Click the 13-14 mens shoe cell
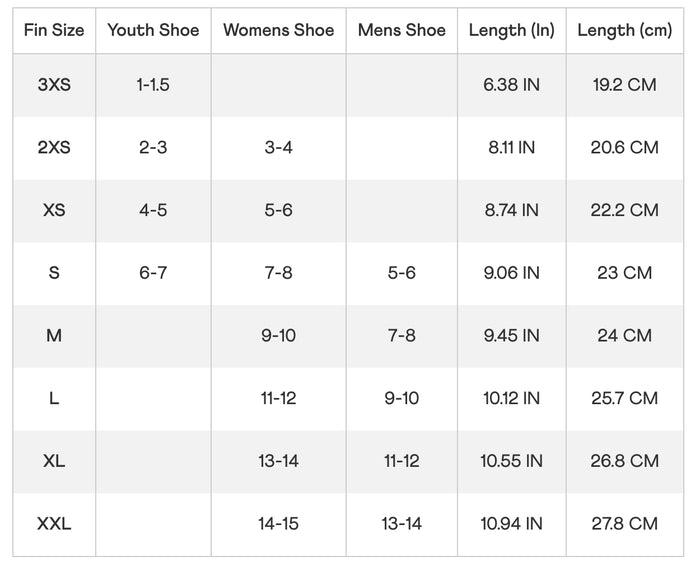The image size is (700, 571). pyautogui.click(x=402, y=524)
